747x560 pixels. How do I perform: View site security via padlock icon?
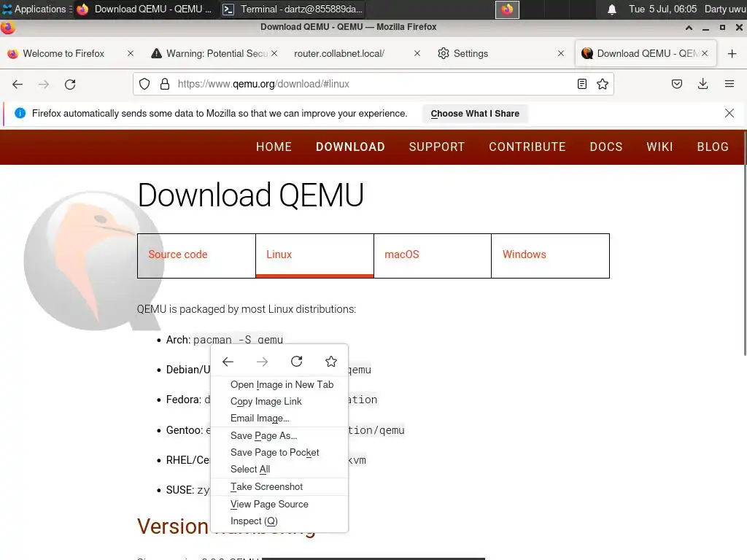(x=165, y=85)
